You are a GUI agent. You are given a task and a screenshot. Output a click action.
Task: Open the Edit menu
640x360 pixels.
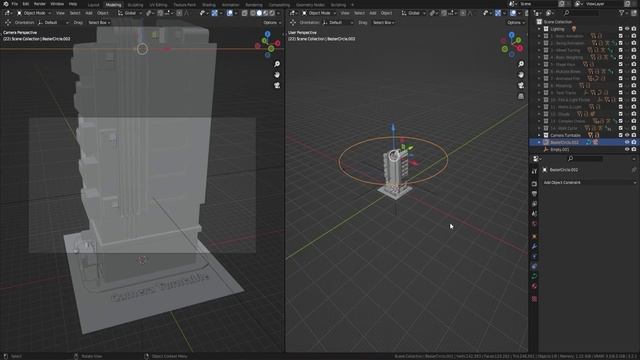tap(26, 4)
